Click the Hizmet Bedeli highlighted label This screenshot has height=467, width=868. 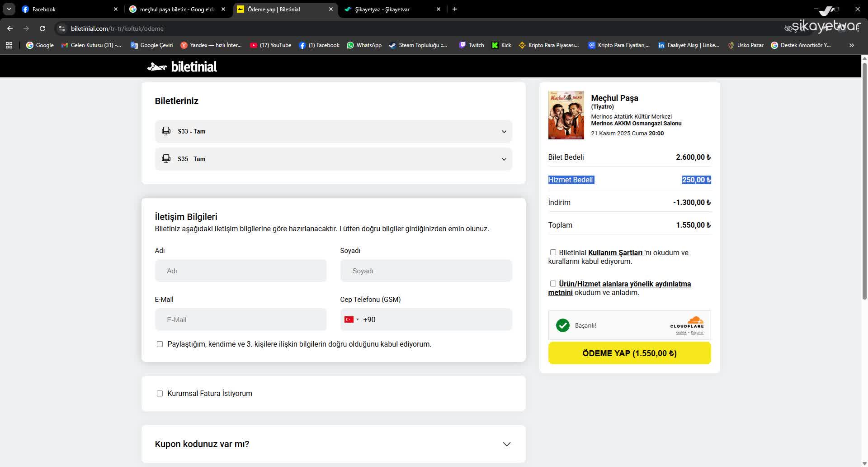coord(571,180)
